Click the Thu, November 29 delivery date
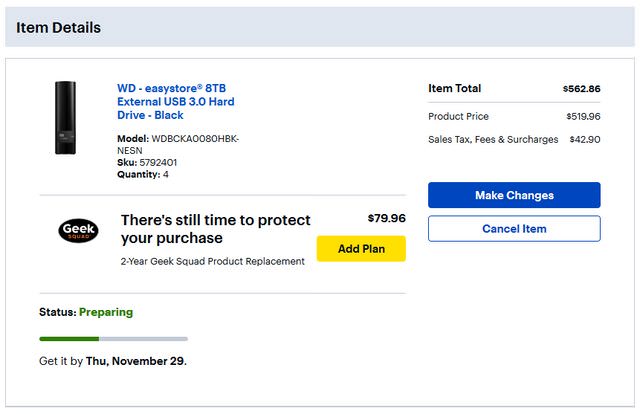Screen dimensions: 640x414 (135, 361)
